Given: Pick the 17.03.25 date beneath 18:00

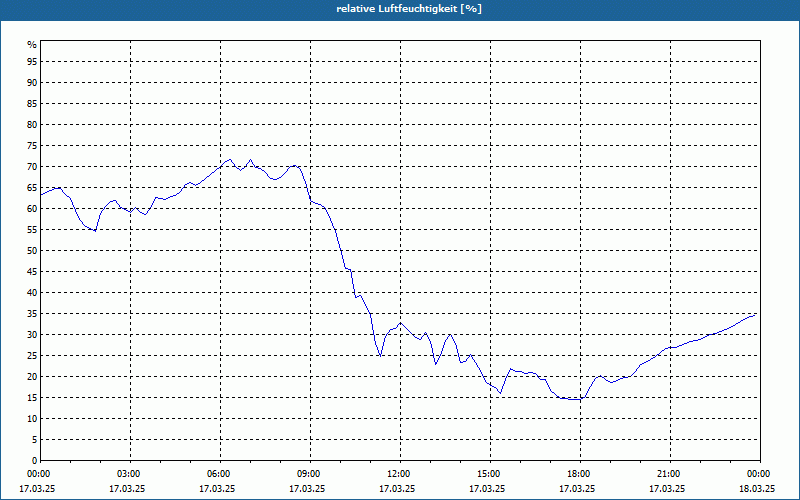Looking at the screenshot, I should [x=577, y=489].
